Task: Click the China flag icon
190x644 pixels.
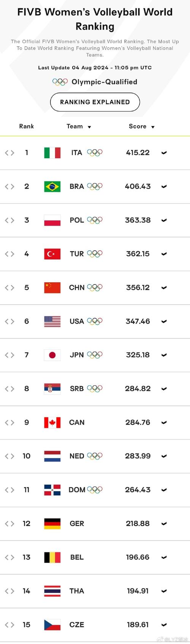Action: click(52, 288)
